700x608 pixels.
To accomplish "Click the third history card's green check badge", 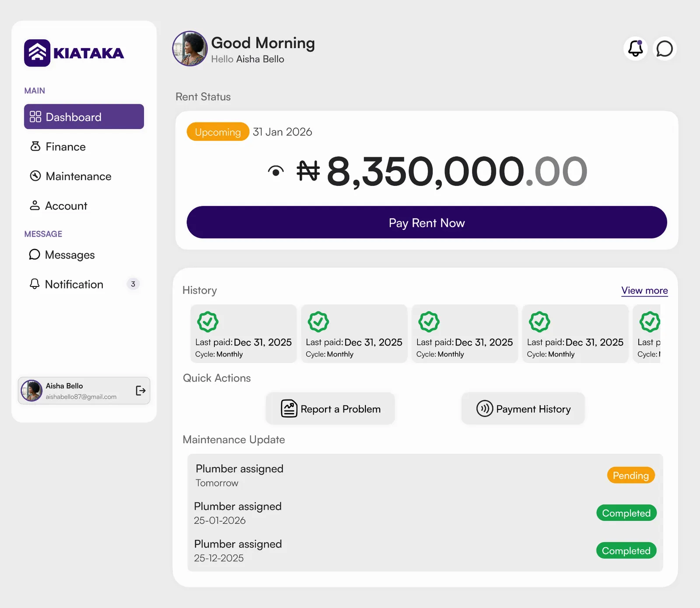I will 429,322.
